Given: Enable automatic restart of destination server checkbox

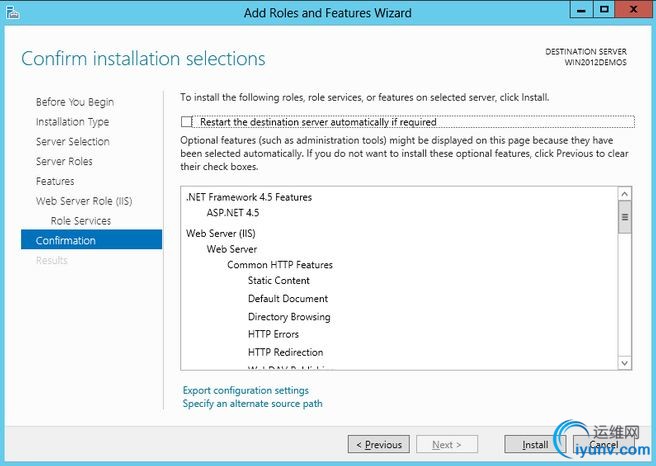Looking at the screenshot, I should (x=187, y=122).
